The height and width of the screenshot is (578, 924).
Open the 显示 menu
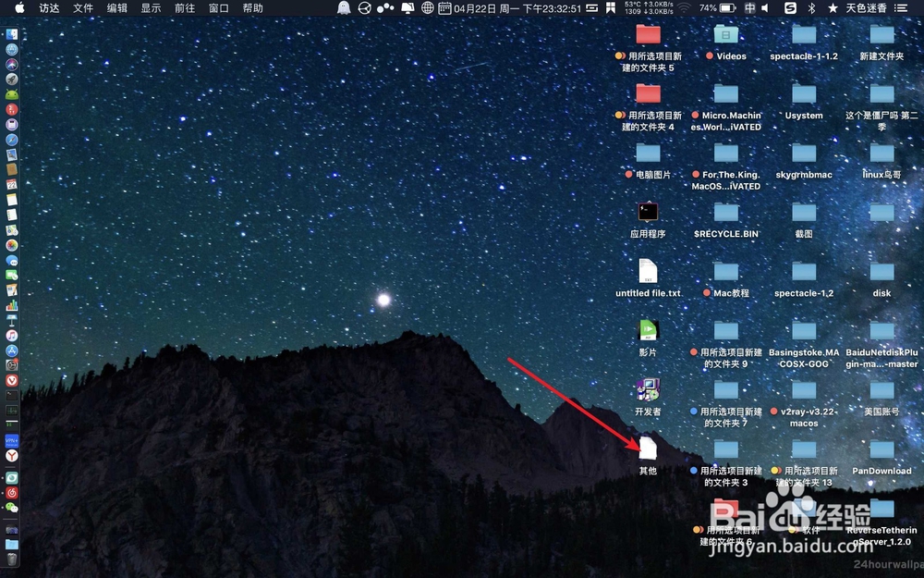pos(151,7)
